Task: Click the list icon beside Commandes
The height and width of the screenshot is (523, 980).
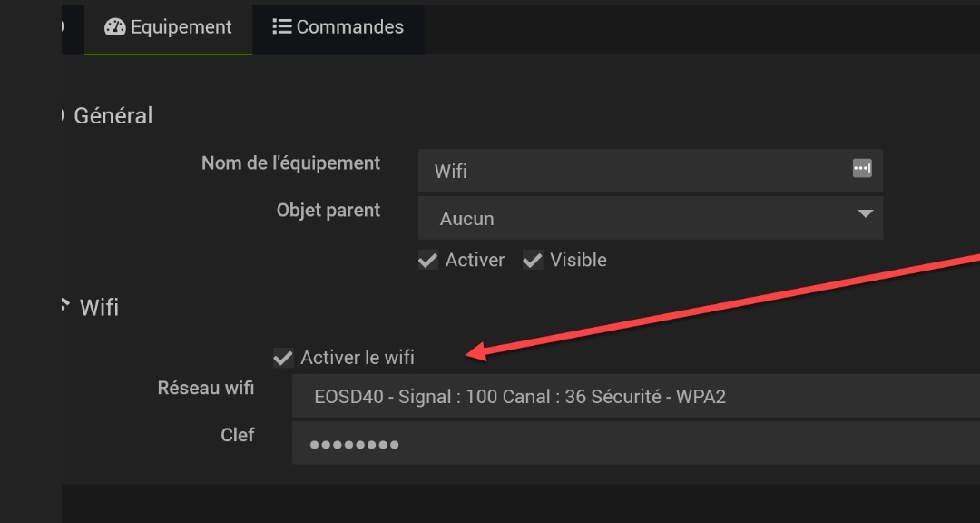Action: click(x=281, y=27)
